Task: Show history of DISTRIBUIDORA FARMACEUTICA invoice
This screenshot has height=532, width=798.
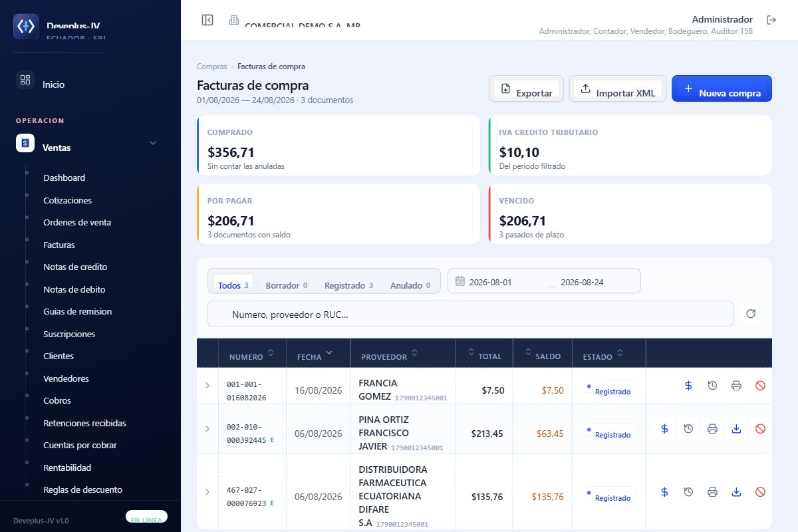Action: [688, 492]
